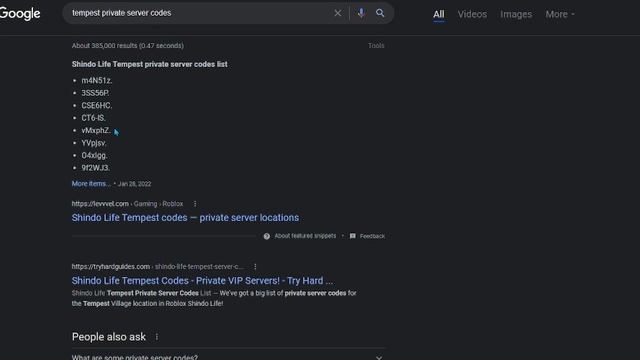
Task: Clear the search query with X icon
Action: click(338, 13)
